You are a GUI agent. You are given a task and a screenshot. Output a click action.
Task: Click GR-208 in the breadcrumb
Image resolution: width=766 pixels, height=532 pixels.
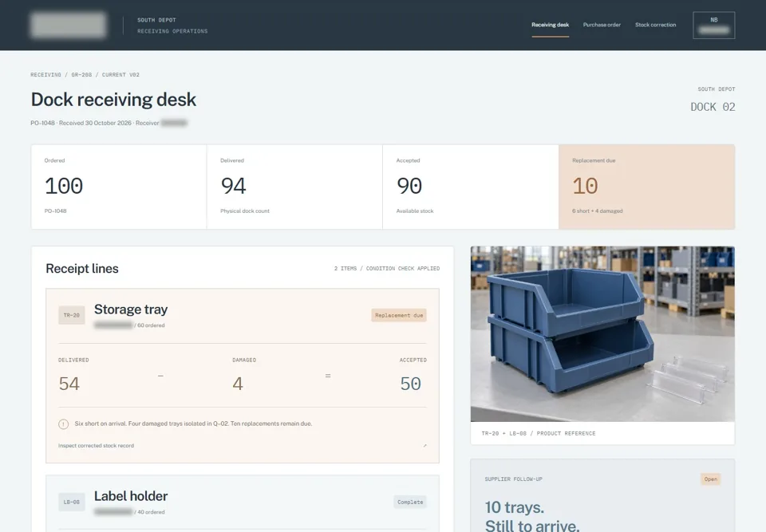[x=81, y=75]
